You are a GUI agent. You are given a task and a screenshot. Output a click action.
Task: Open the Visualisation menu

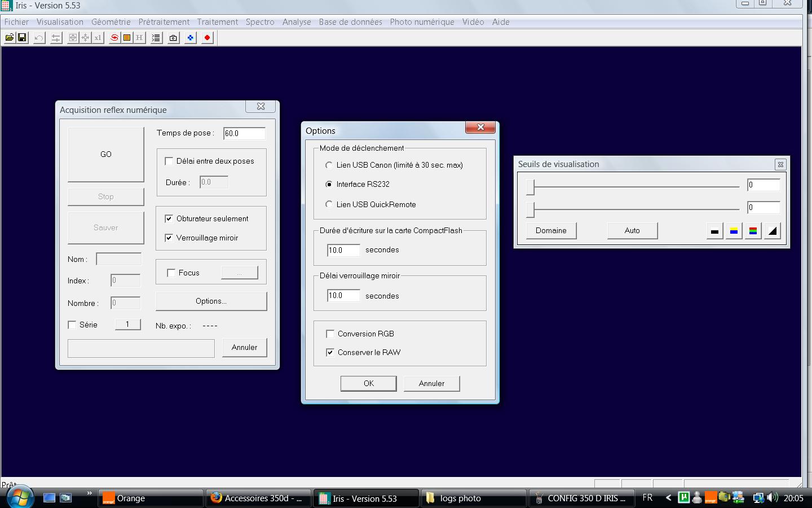60,22
